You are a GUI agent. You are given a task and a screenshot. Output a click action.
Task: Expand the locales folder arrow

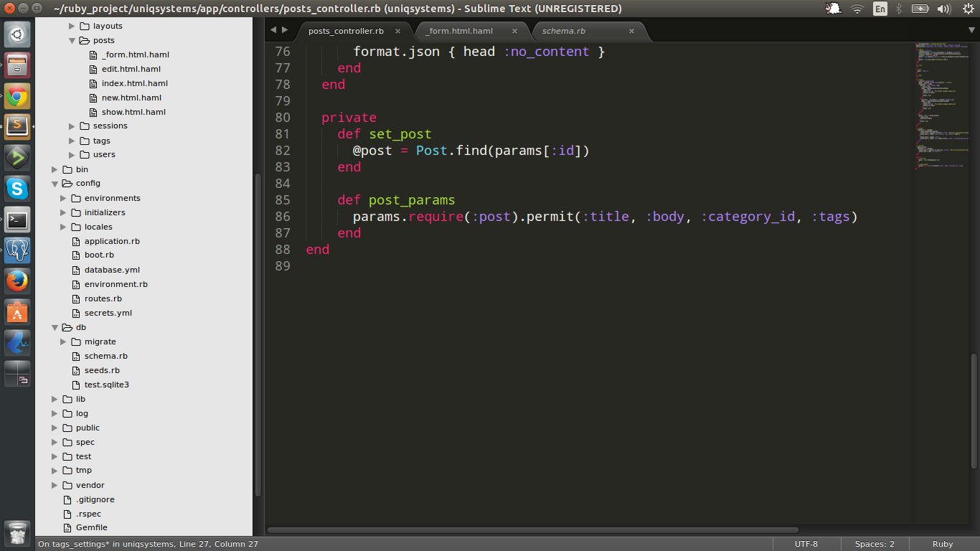(63, 227)
